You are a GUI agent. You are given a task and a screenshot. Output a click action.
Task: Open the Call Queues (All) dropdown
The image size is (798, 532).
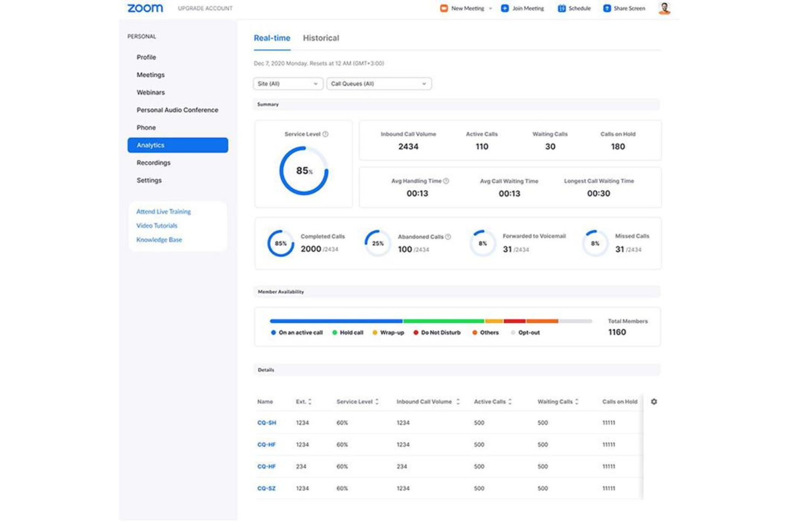pos(379,84)
